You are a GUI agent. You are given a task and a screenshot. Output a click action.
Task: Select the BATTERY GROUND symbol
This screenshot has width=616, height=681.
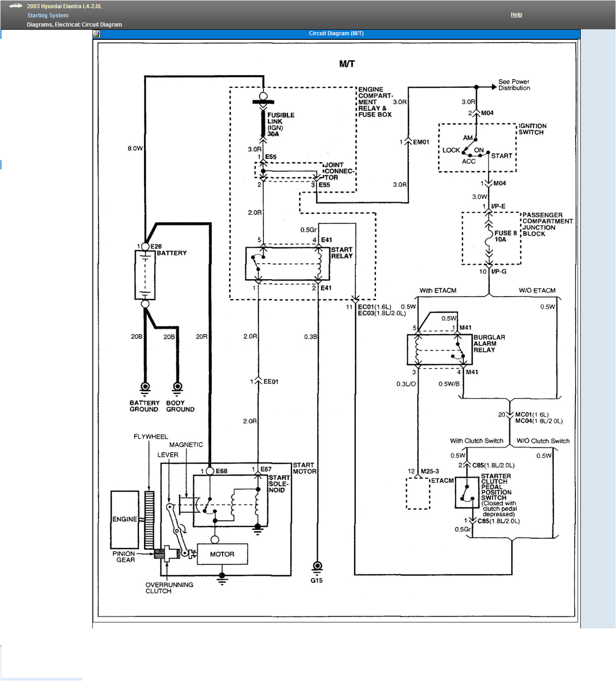tap(145, 387)
